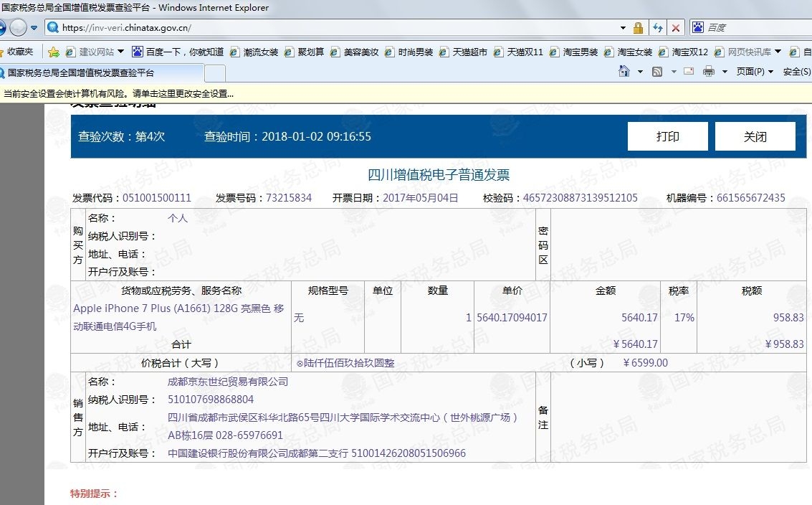Open the 安全(S) safety menu
812x505 pixels.
point(797,72)
